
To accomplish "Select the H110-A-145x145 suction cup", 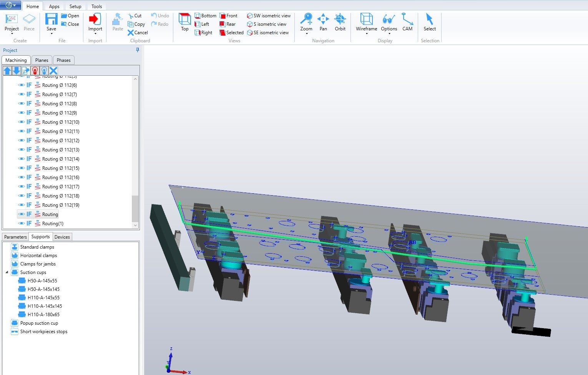I will pyautogui.click(x=45, y=306).
